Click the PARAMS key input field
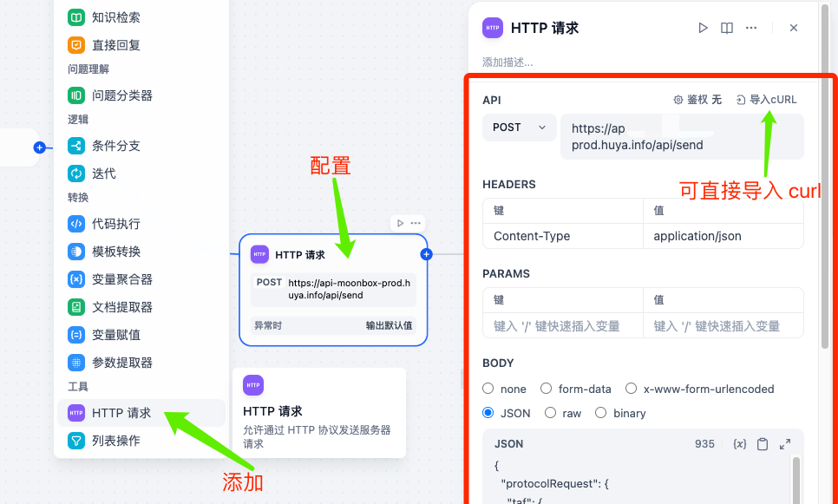The height and width of the screenshot is (504, 838). 562,326
